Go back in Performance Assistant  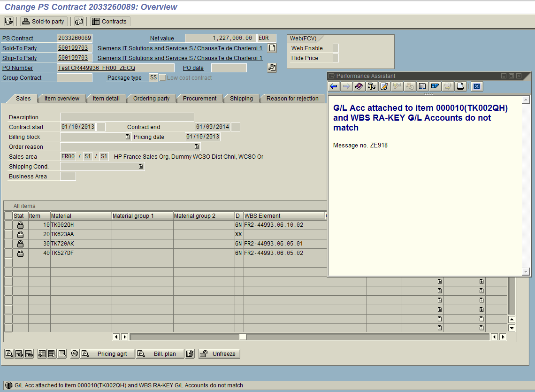334,86
